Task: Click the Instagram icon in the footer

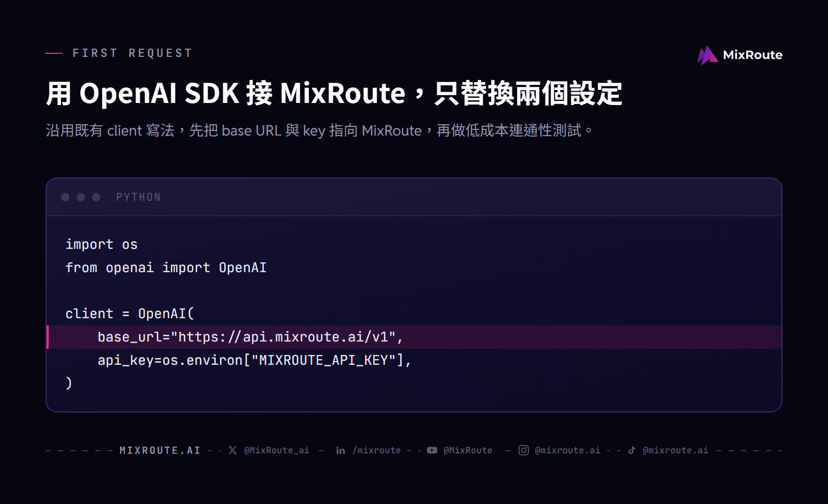Action: 524,450
